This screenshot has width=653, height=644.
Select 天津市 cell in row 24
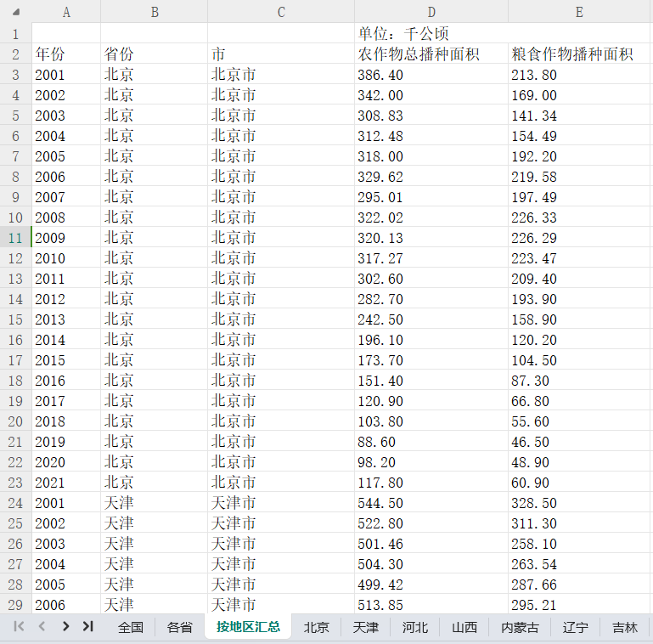point(281,502)
